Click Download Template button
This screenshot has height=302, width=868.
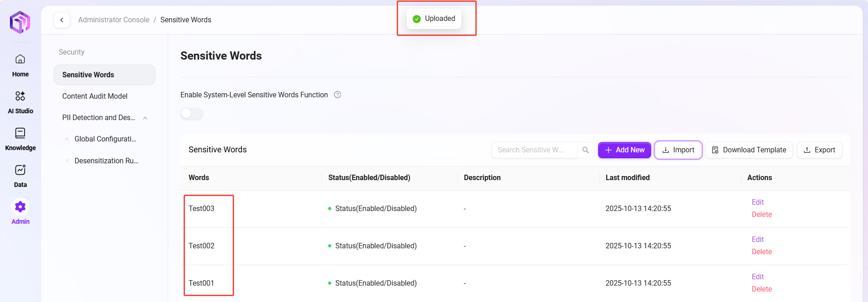(748, 150)
